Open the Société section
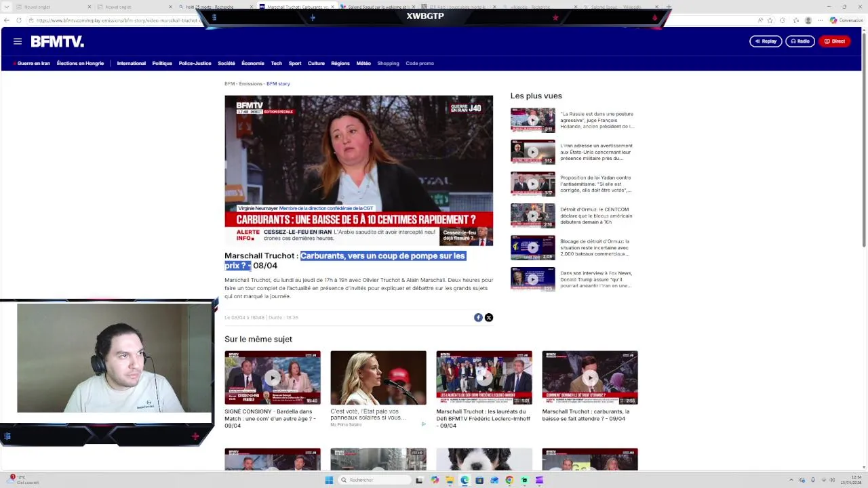The width and height of the screenshot is (868, 488). [226, 63]
